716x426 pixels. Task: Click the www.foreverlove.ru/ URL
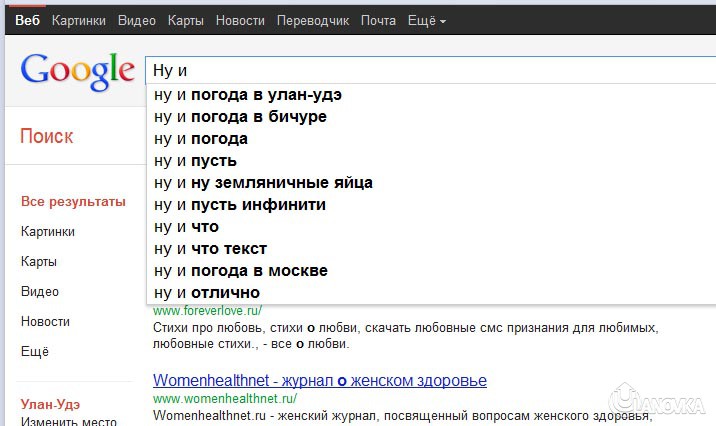pyautogui.click(x=207, y=311)
